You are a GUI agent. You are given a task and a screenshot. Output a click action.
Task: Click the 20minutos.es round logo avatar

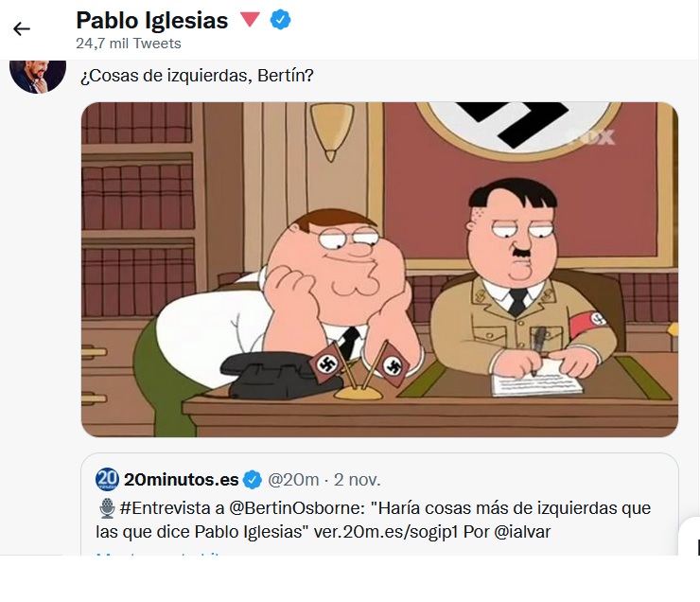point(107,478)
